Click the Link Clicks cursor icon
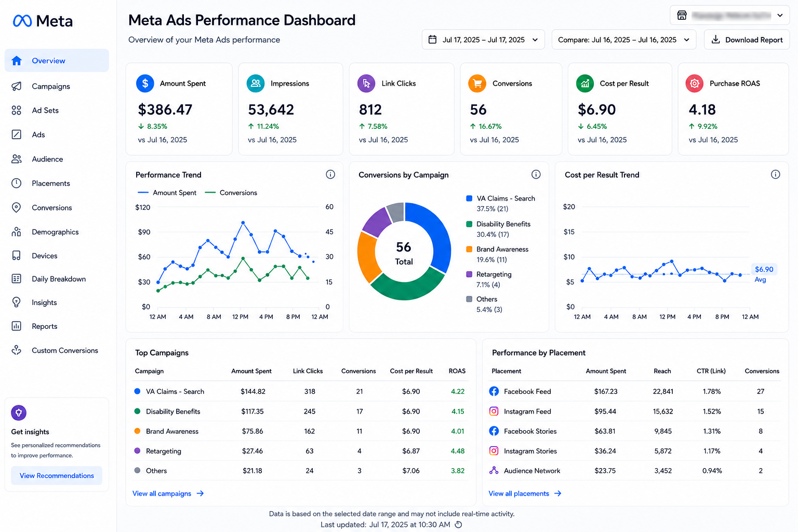The image size is (798, 532). [366, 83]
